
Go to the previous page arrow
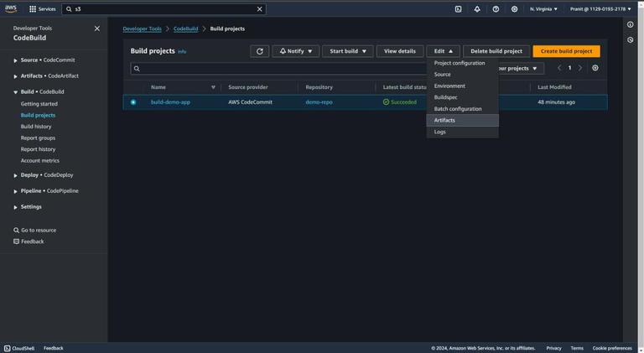pos(559,68)
